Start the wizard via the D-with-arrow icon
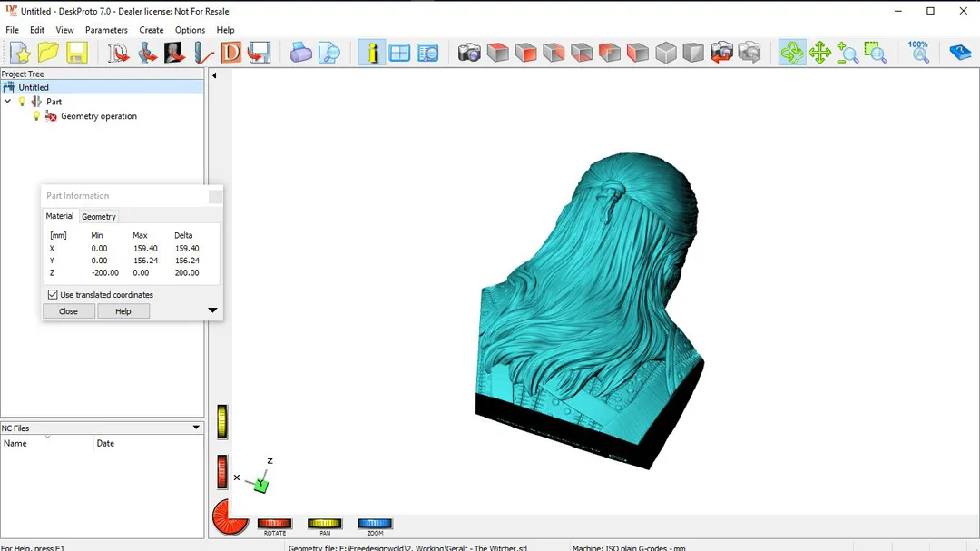 pyautogui.click(x=117, y=53)
